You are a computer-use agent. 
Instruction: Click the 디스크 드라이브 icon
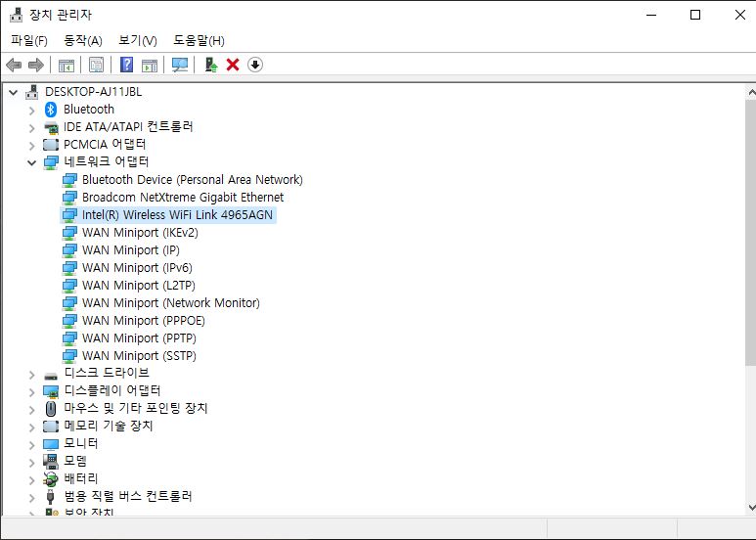pos(51,376)
